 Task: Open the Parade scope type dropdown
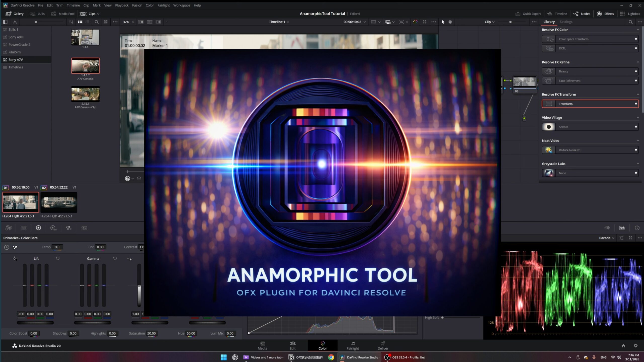pos(607,238)
